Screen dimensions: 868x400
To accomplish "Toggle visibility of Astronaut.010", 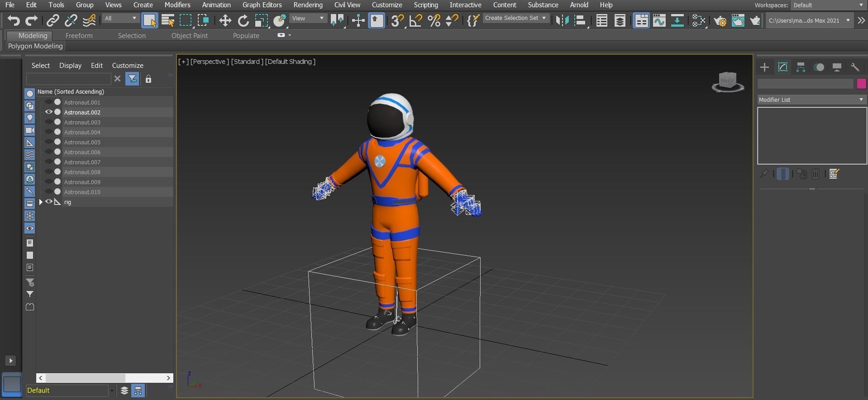I will 48,191.
